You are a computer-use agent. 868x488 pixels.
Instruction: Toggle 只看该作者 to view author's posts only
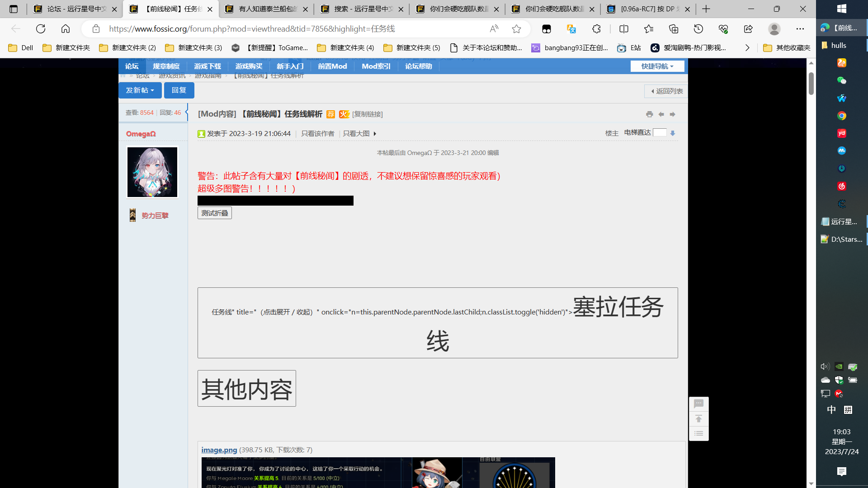click(x=317, y=133)
